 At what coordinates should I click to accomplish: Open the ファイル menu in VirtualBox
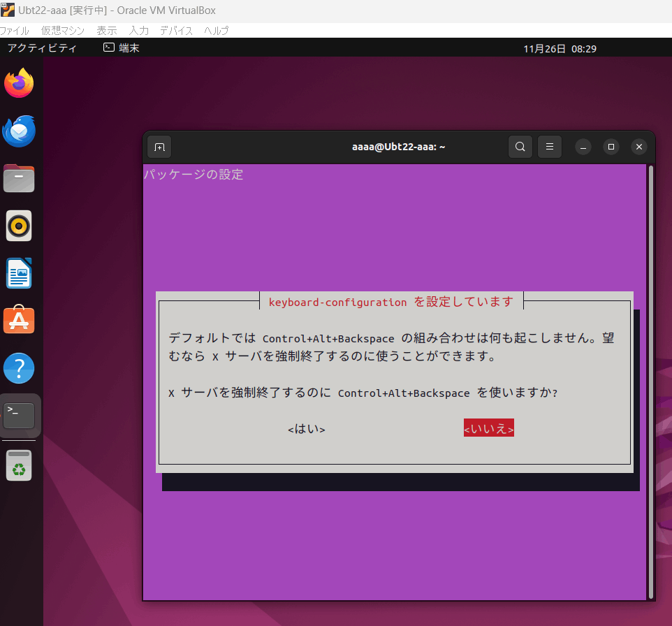point(14,31)
